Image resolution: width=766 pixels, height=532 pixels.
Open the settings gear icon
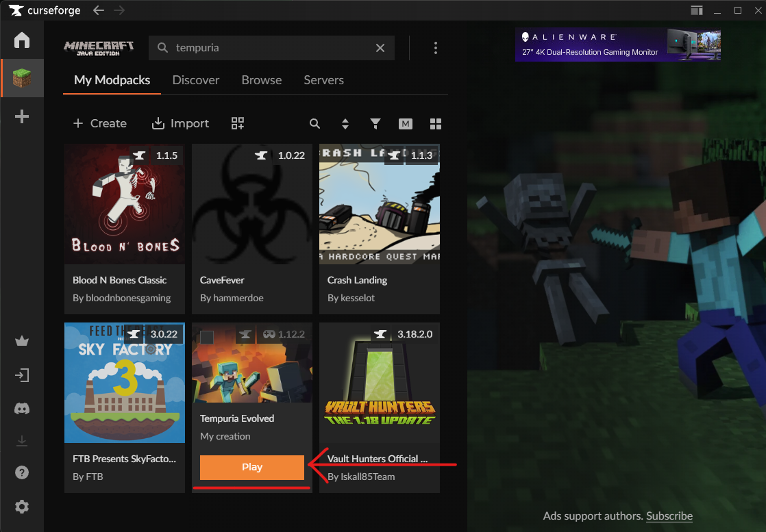click(21, 507)
